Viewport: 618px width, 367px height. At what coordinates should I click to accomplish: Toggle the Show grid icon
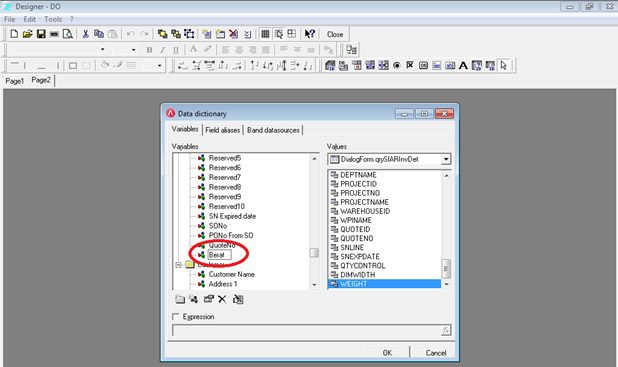click(x=265, y=34)
